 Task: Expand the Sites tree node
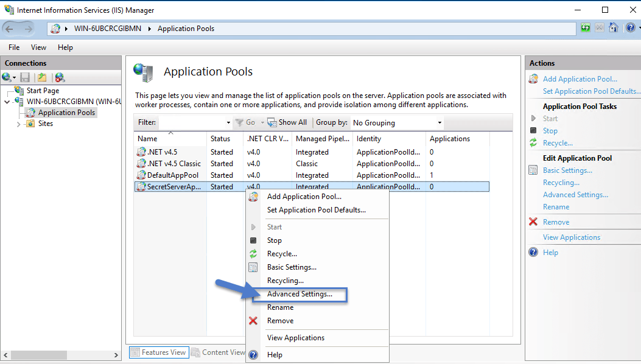18,124
